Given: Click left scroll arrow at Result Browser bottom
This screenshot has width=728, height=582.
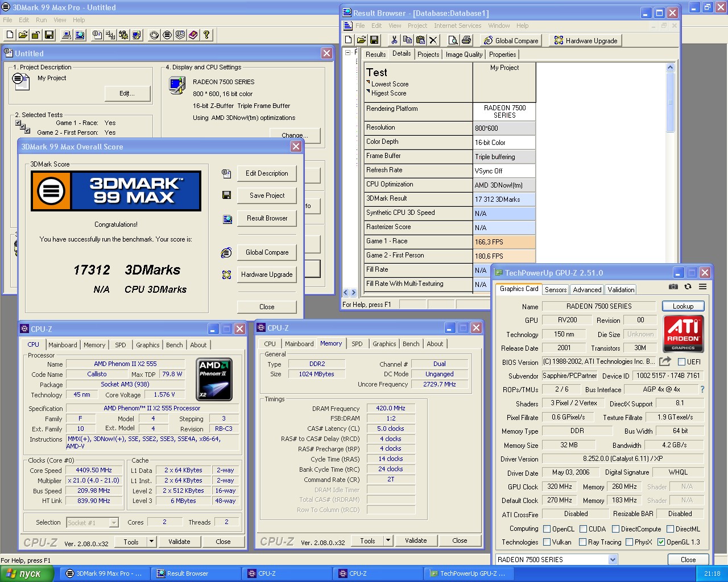Looking at the screenshot, I should point(346,293).
